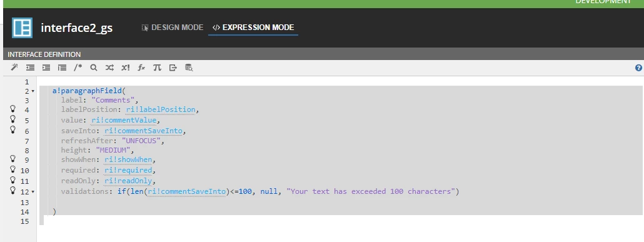Click the ri!showWhen rule input reference
Image resolution: width=644 pixels, height=242 pixels.
pos(128,160)
